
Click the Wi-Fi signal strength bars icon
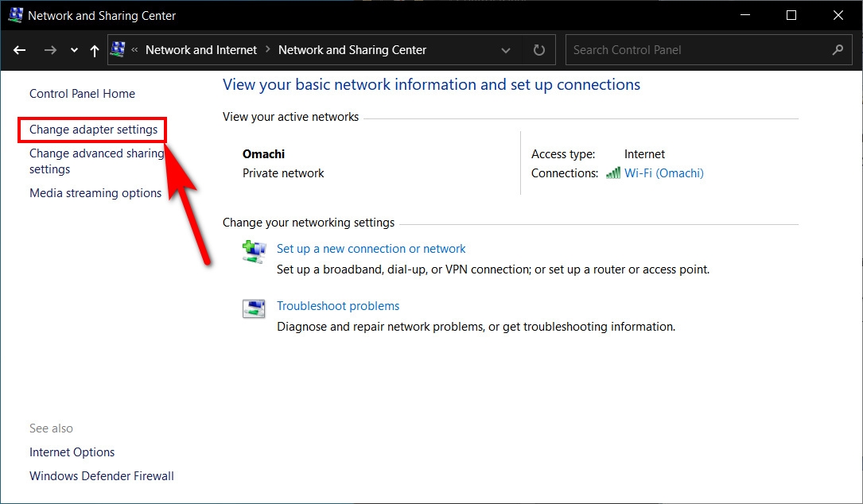click(x=613, y=173)
